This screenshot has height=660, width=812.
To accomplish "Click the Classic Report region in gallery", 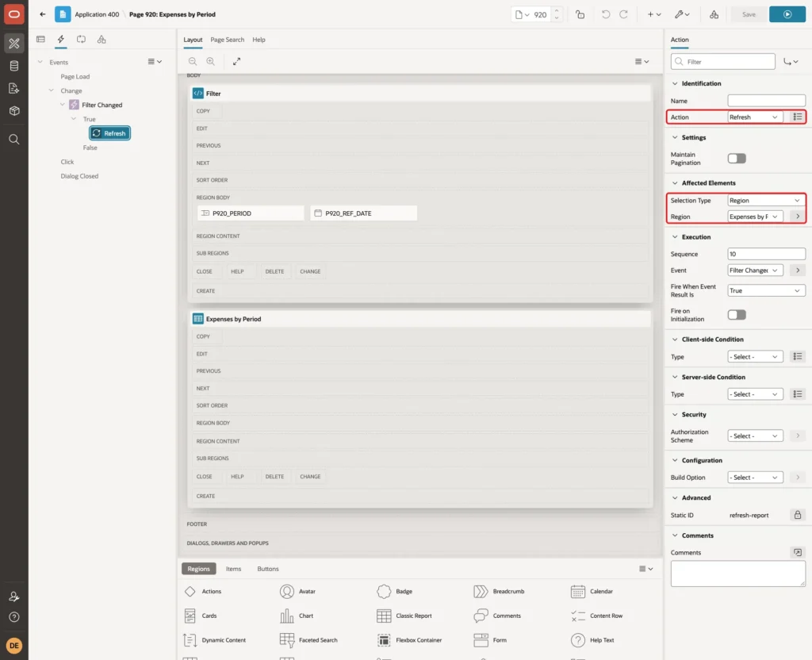I will coord(404,616).
